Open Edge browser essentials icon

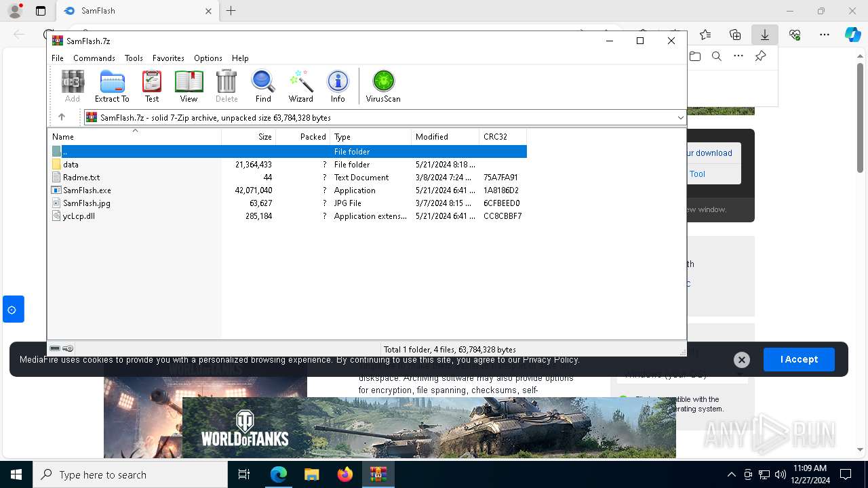pyautogui.click(x=795, y=35)
